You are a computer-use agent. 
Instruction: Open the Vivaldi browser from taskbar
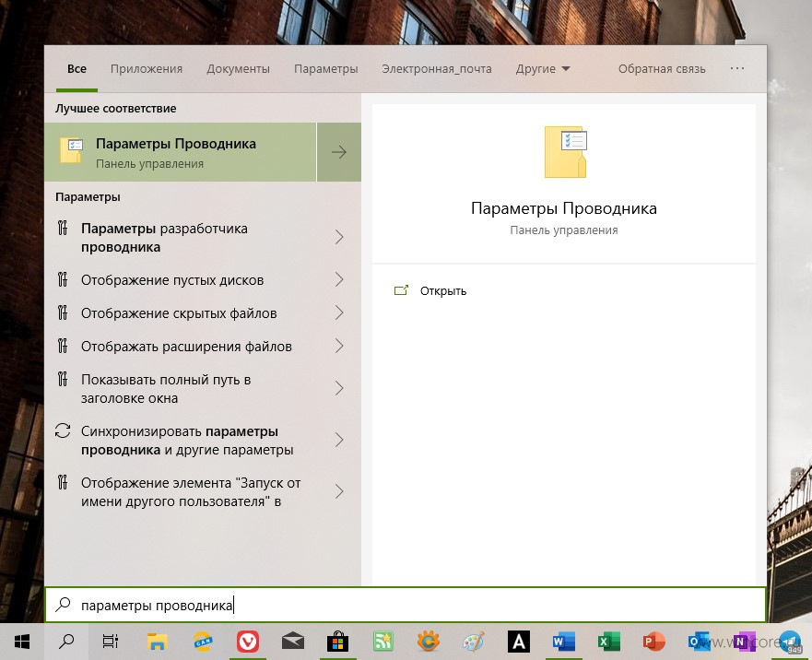click(x=248, y=642)
